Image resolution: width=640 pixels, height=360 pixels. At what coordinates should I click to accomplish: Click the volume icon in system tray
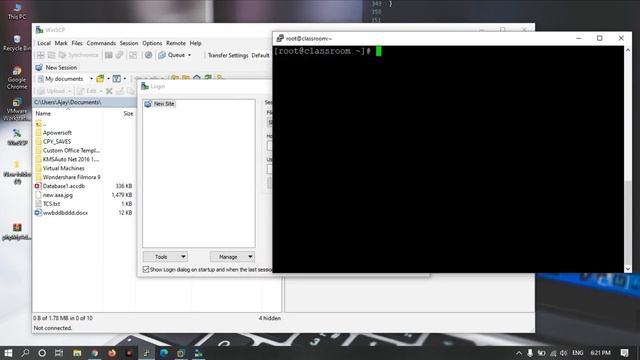coord(564,353)
